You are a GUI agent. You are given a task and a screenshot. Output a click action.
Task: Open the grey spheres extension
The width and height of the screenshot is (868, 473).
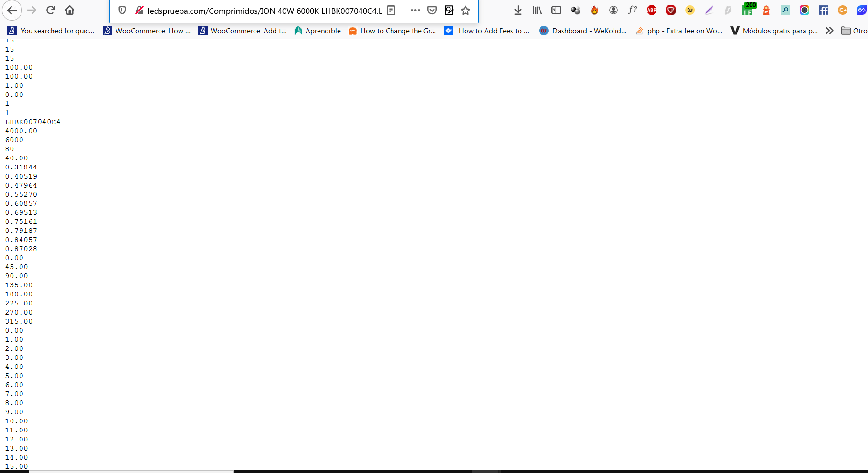[575, 10]
